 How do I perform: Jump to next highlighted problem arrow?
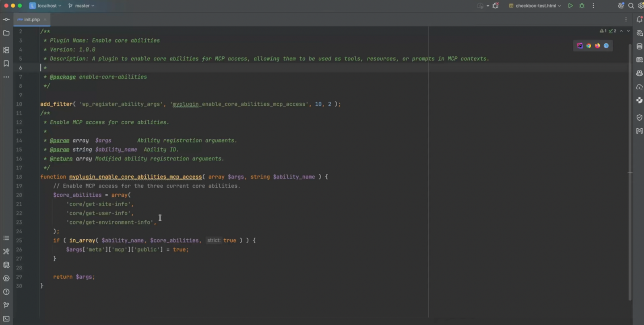point(628,31)
